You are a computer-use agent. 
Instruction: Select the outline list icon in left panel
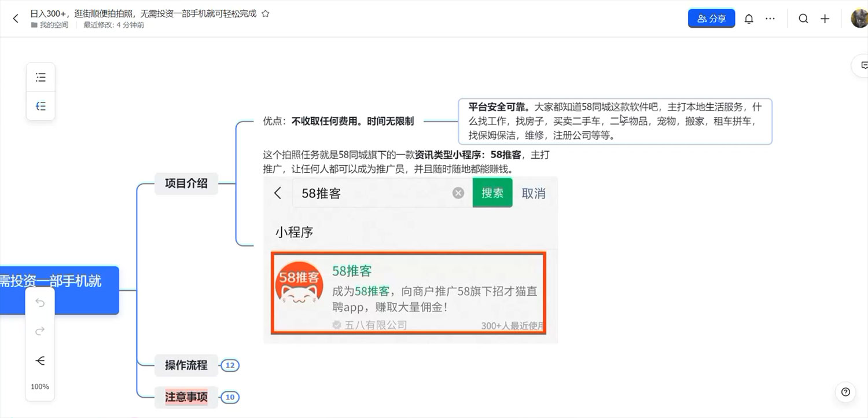click(x=40, y=76)
